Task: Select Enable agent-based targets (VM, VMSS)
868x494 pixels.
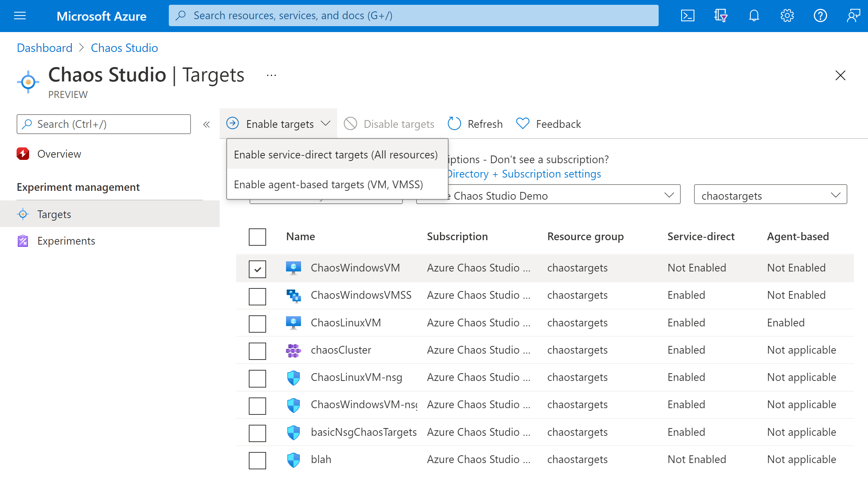Action: pyautogui.click(x=328, y=184)
